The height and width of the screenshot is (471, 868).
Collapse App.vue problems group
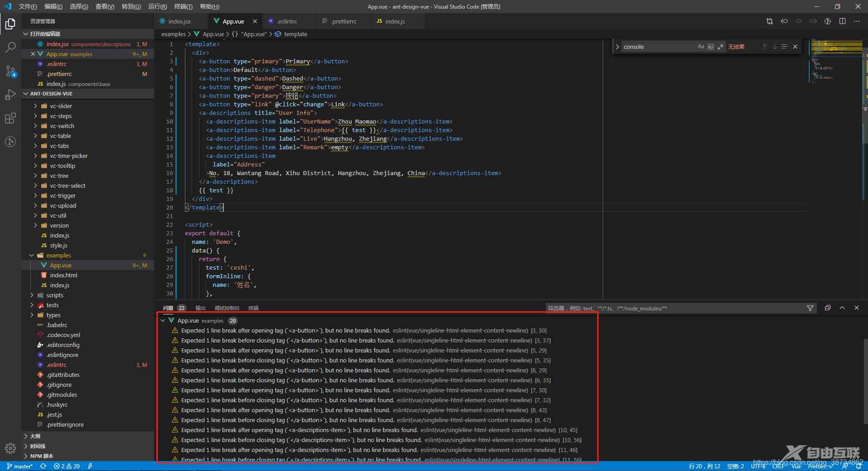163,320
